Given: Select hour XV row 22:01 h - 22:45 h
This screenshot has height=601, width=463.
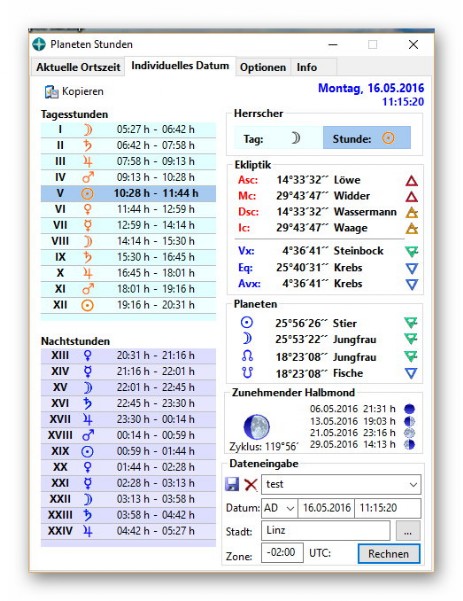Looking at the screenshot, I should tap(128, 388).
